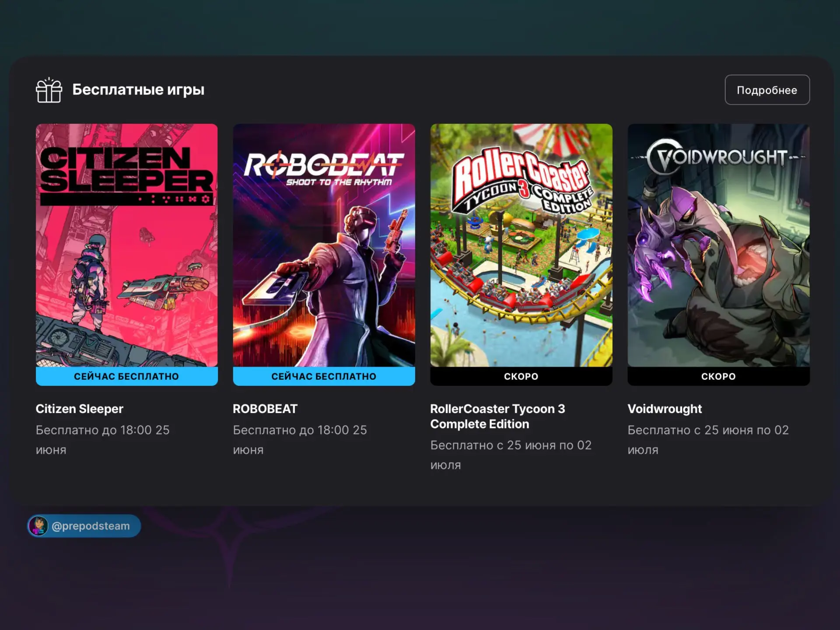
Task: Click the free period text under RollerCoaster Tycoon
Action: click(x=511, y=455)
